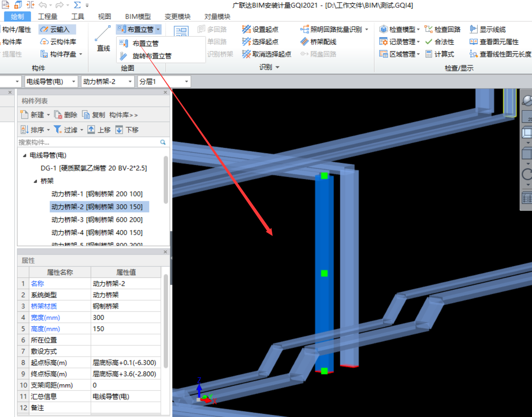
Task: Click the 起点标高(m) value cell
Action: click(126, 362)
